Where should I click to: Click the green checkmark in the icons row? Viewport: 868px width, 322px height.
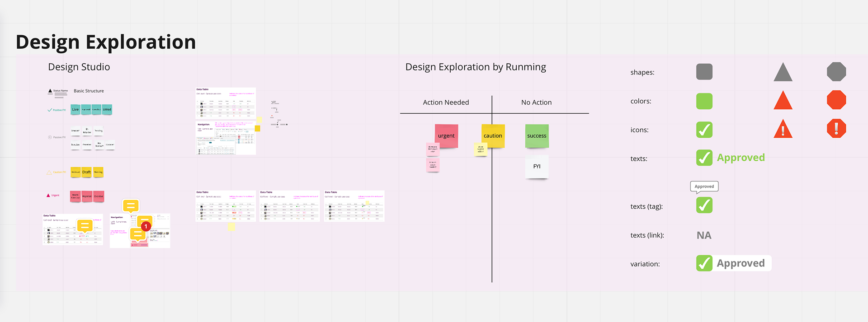click(704, 130)
